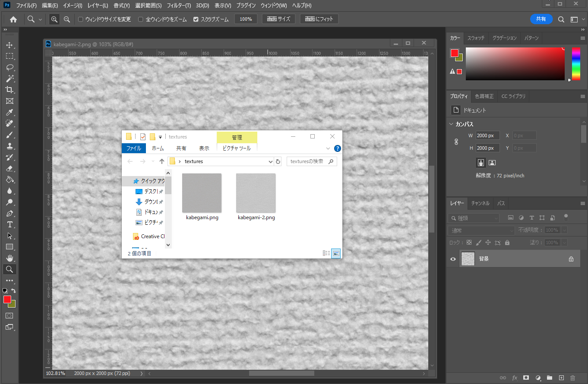This screenshot has width=588, height=384.
Task: Select the Lasso tool
Action: point(9,68)
